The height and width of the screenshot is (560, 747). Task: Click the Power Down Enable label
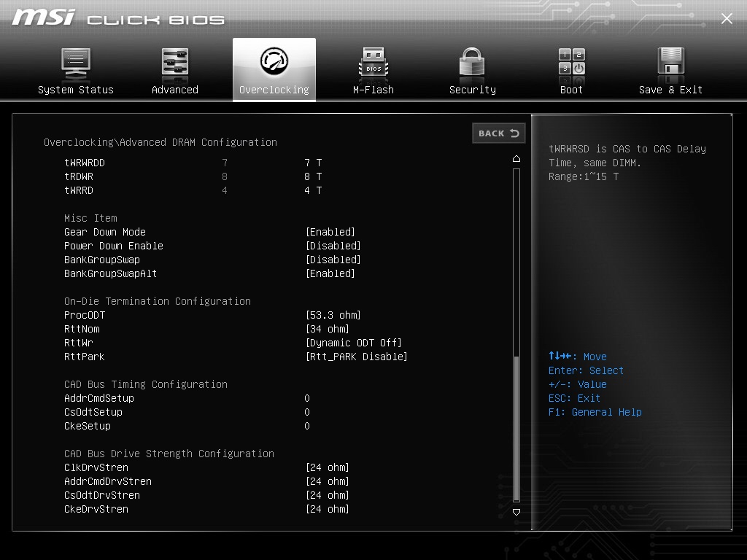113,246
